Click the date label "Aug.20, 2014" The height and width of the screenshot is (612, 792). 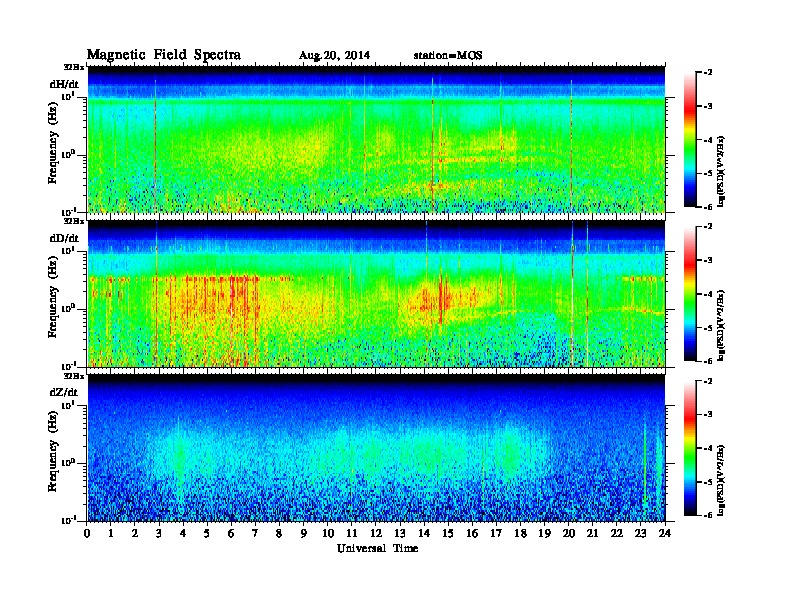pos(334,56)
